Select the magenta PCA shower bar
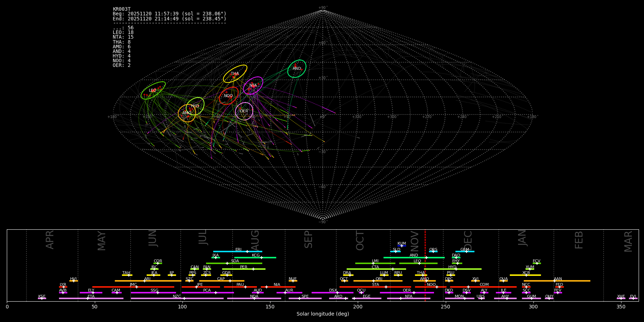Screen dimensions: 644x322 [208, 293]
